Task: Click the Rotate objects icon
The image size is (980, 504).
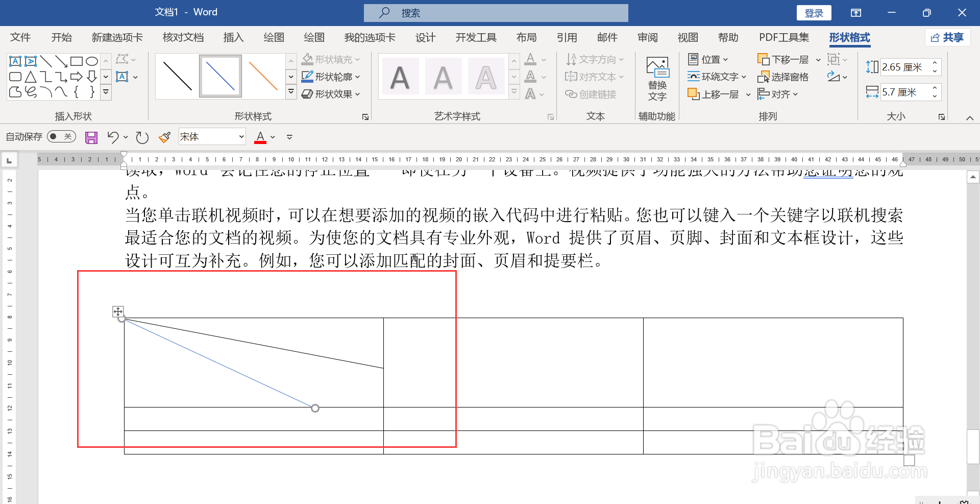Action: pos(834,77)
